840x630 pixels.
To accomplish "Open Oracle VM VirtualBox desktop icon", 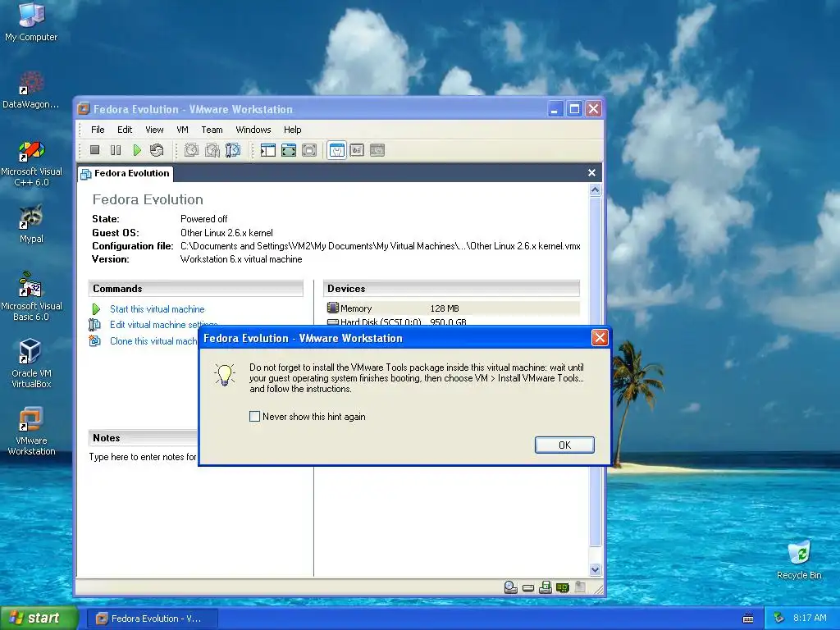I will (x=31, y=363).
